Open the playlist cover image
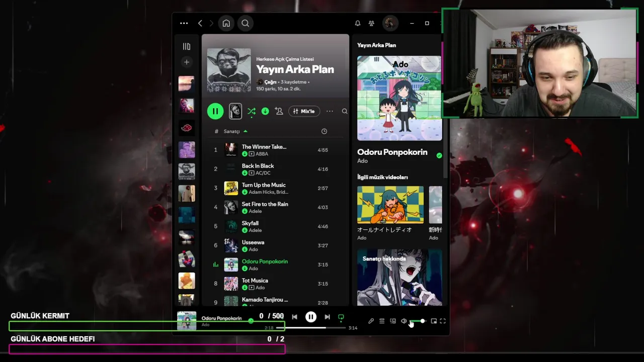 [x=229, y=70]
